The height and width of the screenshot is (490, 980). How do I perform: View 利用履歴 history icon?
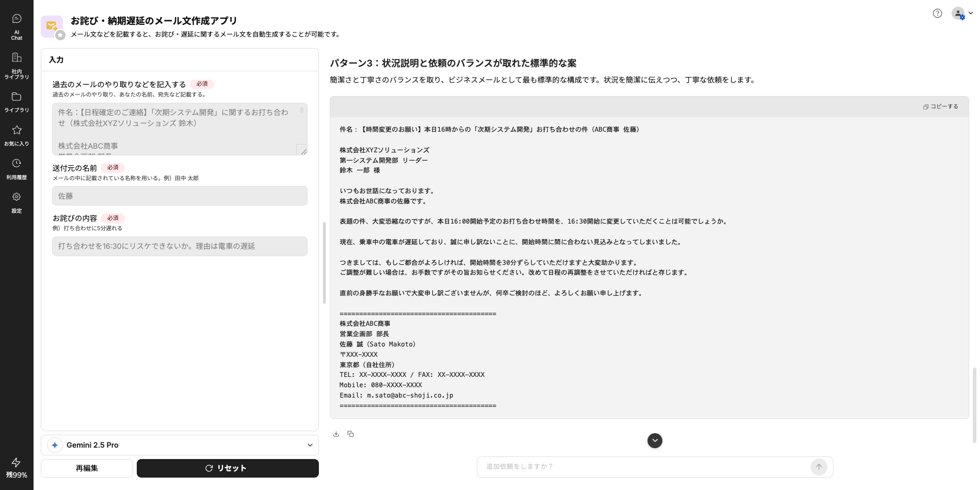pyautogui.click(x=17, y=169)
